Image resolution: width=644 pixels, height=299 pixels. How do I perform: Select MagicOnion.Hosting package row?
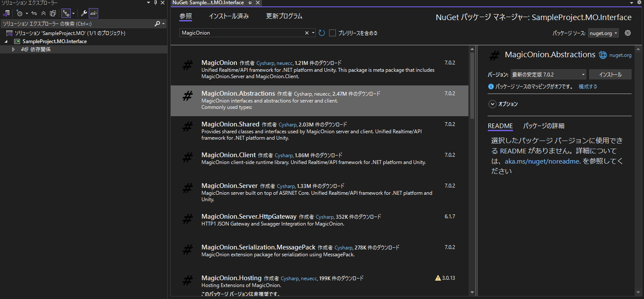tap(319, 283)
